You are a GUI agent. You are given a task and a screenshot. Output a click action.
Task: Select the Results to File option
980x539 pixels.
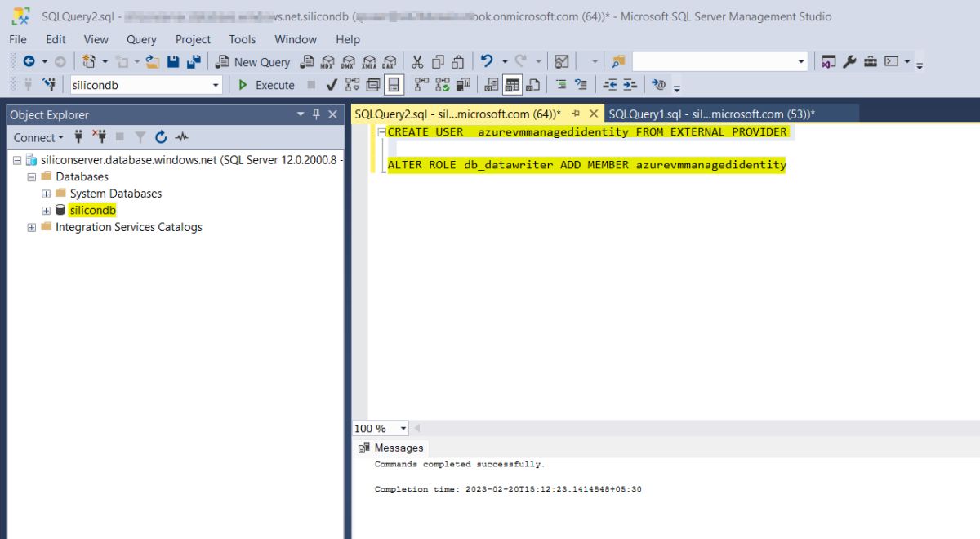click(532, 84)
